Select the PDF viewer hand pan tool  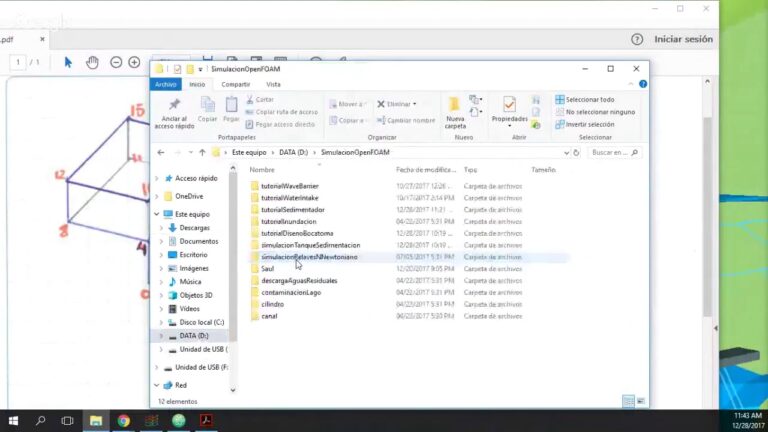pos(92,62)
